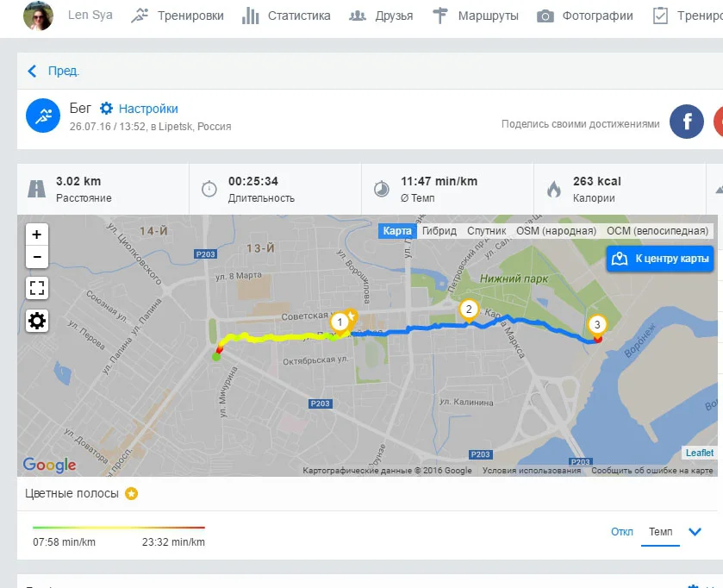This screenshot has height=588, width=723.
Task: Open the Leaflet attribution link
Action: pos(699,453)
